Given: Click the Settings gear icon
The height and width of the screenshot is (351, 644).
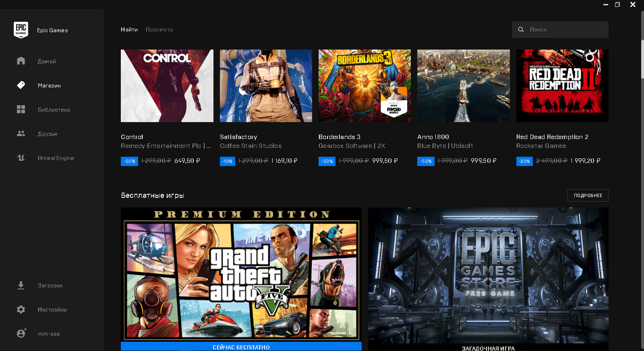Looking at the screenshot, I should [21, 310].
